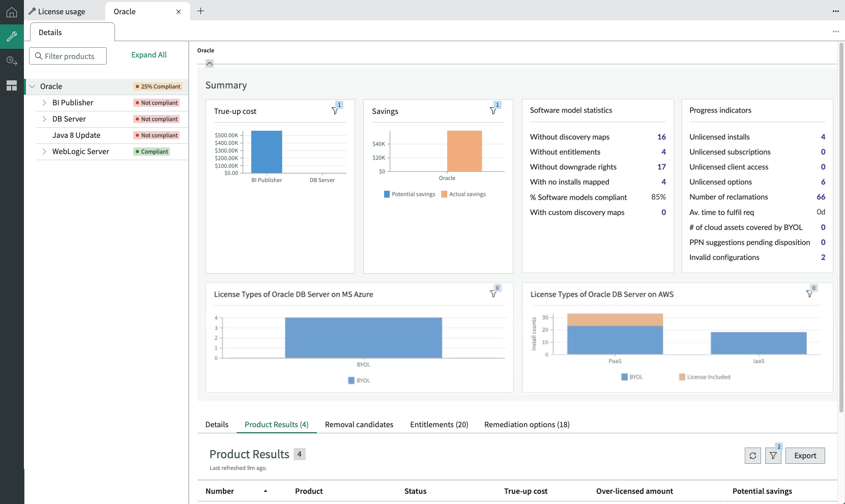The width and height of the screenshot is (845, 504).
Task: Click the cloud assets covered by BYOL count
Action: coord(823,227)
